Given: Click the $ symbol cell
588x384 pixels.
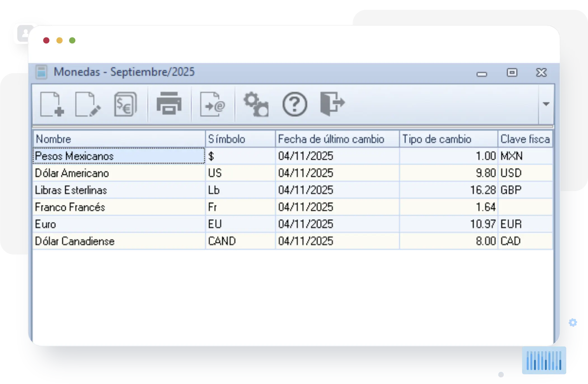Looking at the screenshot, I should [x=240, y=156].
